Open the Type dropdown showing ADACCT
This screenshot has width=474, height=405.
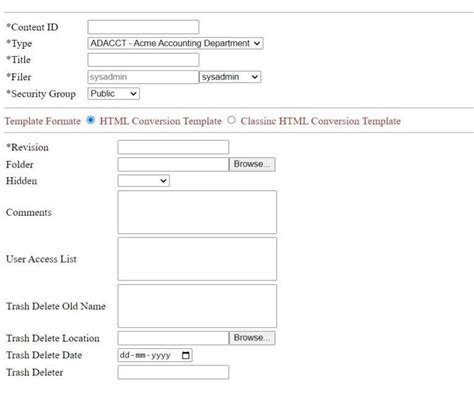pyautogui.click(x=175, y=43)
